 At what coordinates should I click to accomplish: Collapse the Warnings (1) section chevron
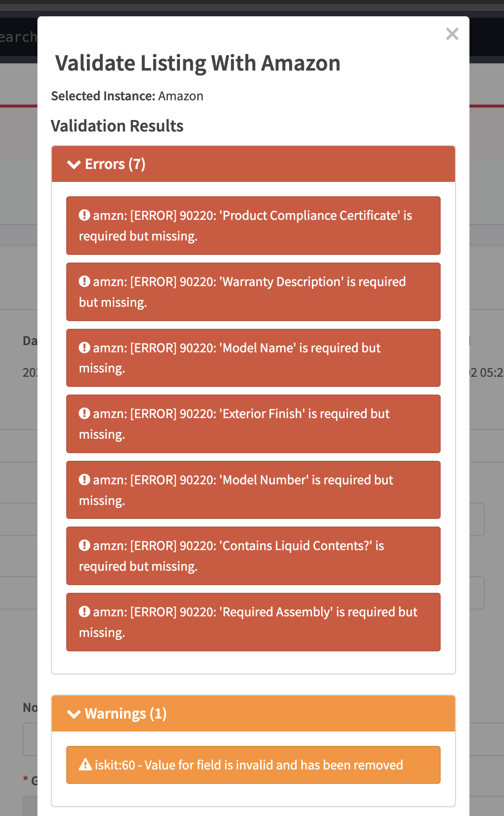[74, 714]
